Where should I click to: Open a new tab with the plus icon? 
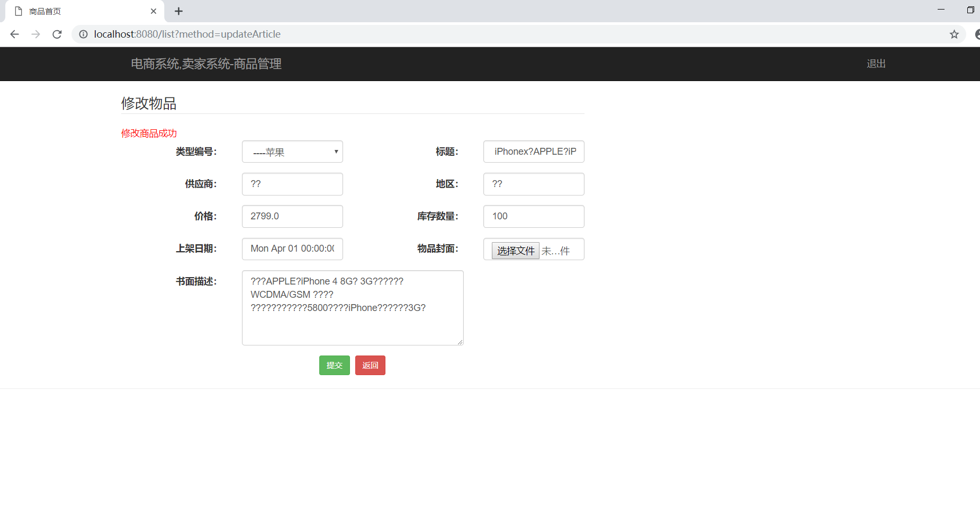coord(179,11)
